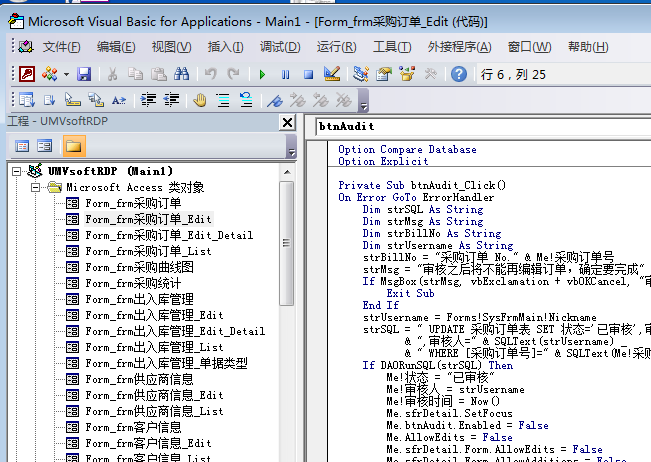Close the project explorer panel
651x462 pixels.
coord(287,122)
